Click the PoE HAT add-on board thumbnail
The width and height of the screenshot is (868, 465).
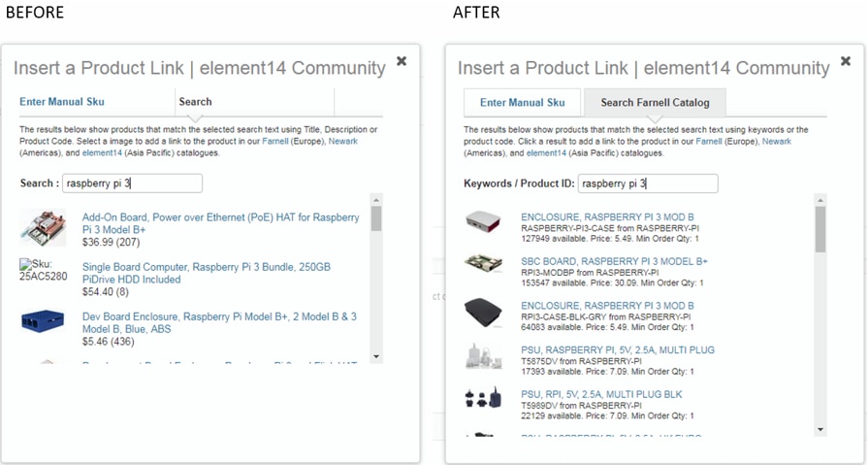(x=43, y=229)
